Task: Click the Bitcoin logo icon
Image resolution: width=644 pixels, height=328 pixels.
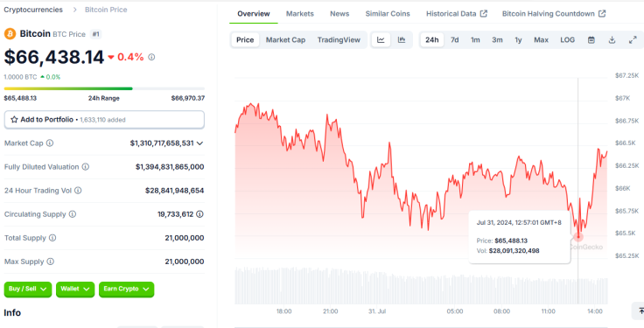Action: click(10, 33)
